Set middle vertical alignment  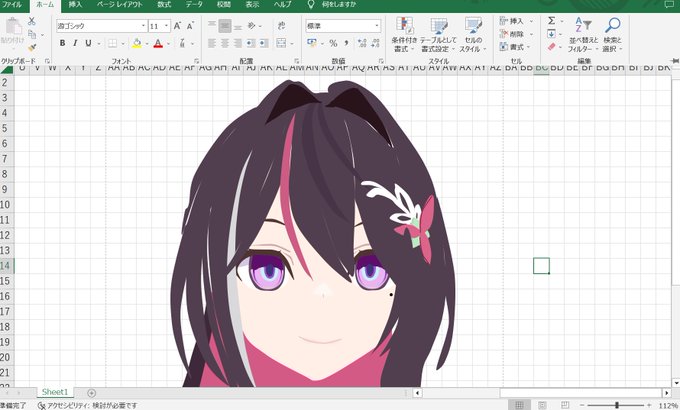click(x=225, y=26)
